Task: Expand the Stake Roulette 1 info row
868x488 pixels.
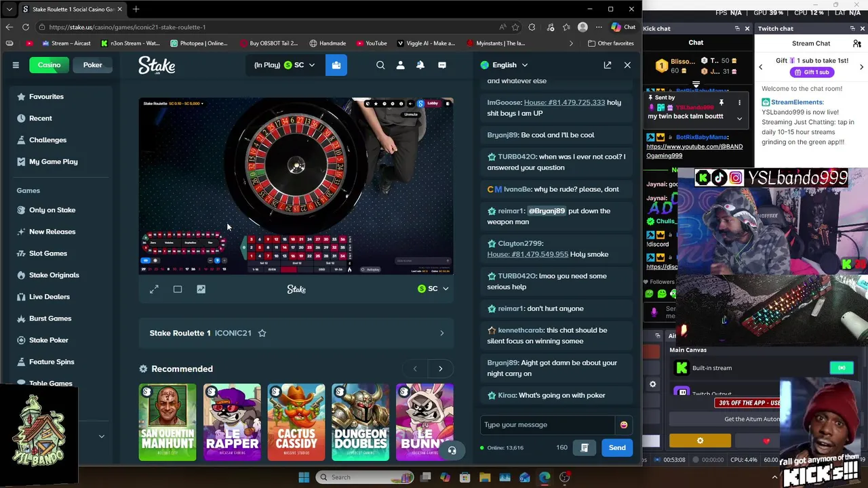Action: 296,333
